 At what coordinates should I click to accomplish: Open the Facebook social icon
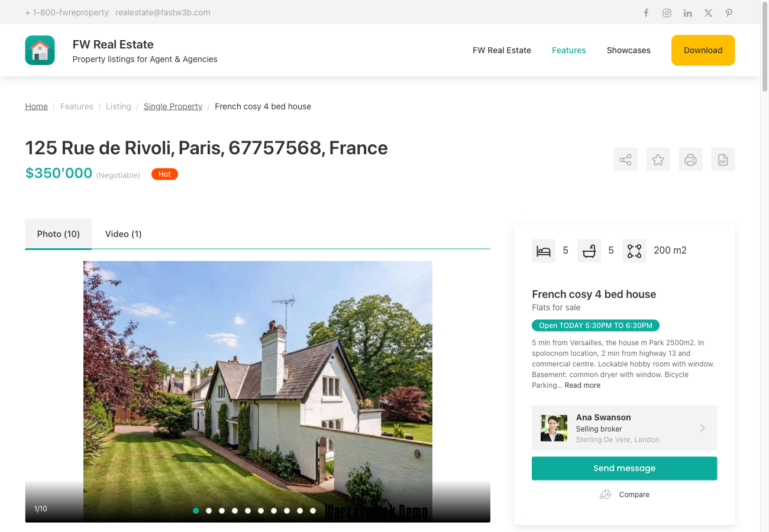click(646, 12)
